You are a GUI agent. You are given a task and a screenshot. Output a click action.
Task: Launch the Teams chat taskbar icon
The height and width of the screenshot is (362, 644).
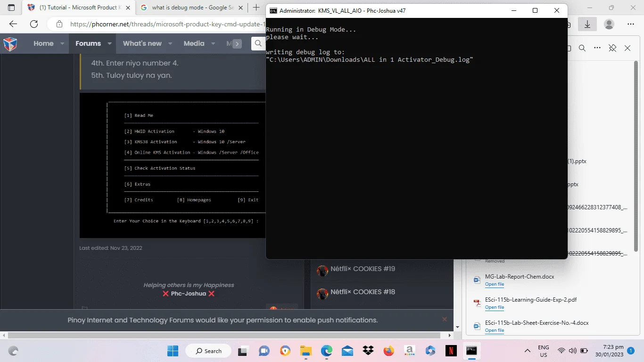pos(264,351)
